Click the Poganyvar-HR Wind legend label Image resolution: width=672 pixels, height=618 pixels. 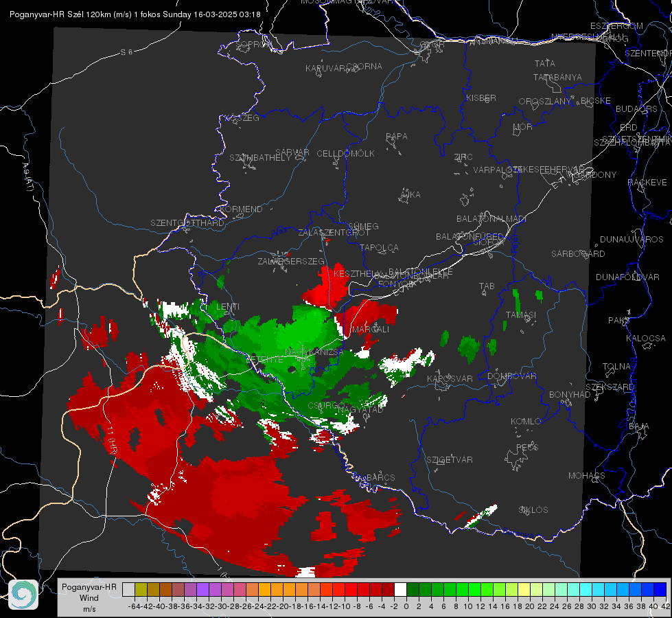(x=89, y=598)
